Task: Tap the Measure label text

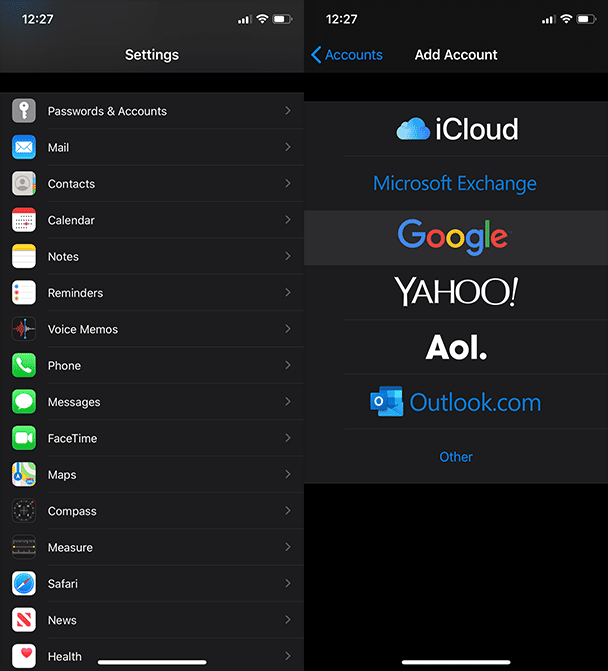Action: coord(70,547)
